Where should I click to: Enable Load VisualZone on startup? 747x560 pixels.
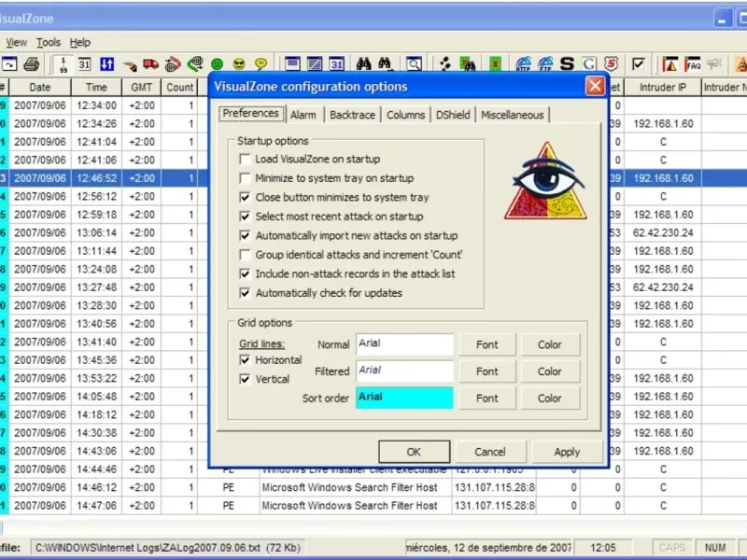click(245, 159)
